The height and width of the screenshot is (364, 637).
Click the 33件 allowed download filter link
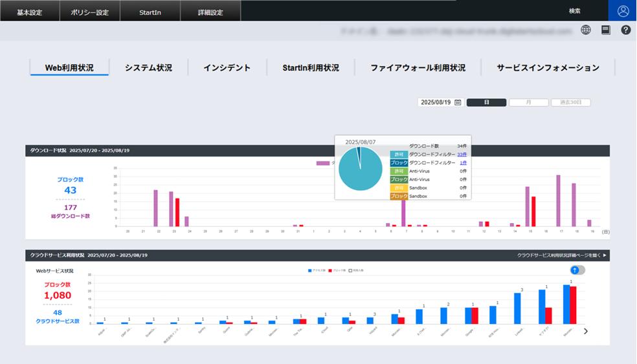(462, 155)
